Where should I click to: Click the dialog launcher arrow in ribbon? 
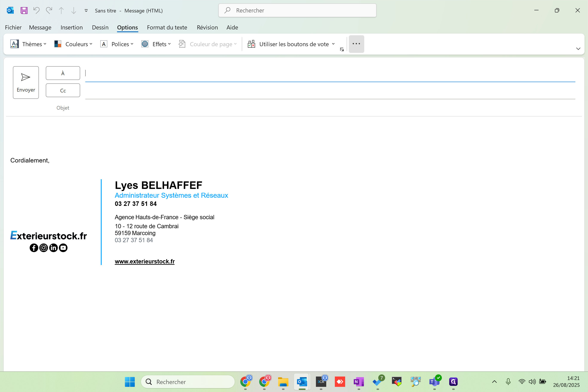[x=342, y=49]
